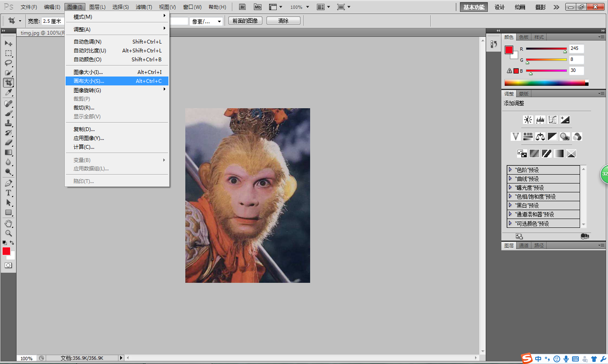Image resolution: width=608 pixels, height=364 pixels.
Task: Select the Crop tool in the toolbox
Action: pos(8,82)
